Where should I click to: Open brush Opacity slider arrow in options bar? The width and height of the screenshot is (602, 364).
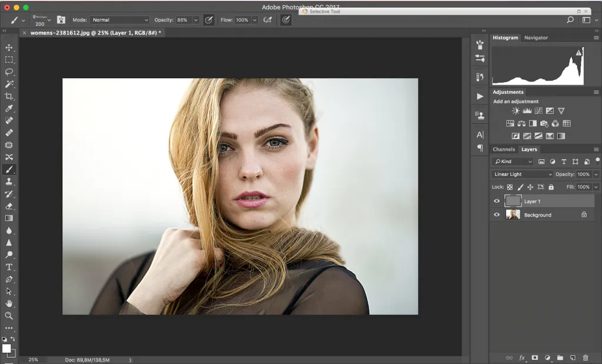[196, 20]
